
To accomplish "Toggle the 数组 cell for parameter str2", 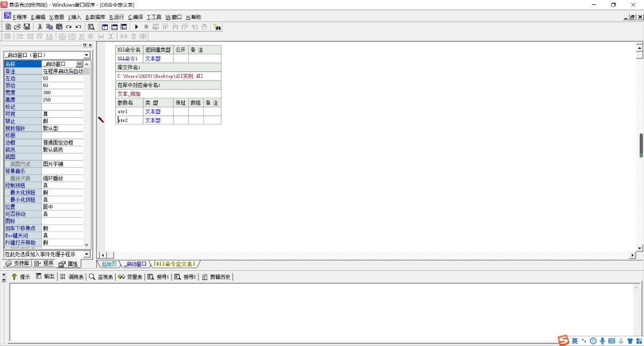I will 196,120.
